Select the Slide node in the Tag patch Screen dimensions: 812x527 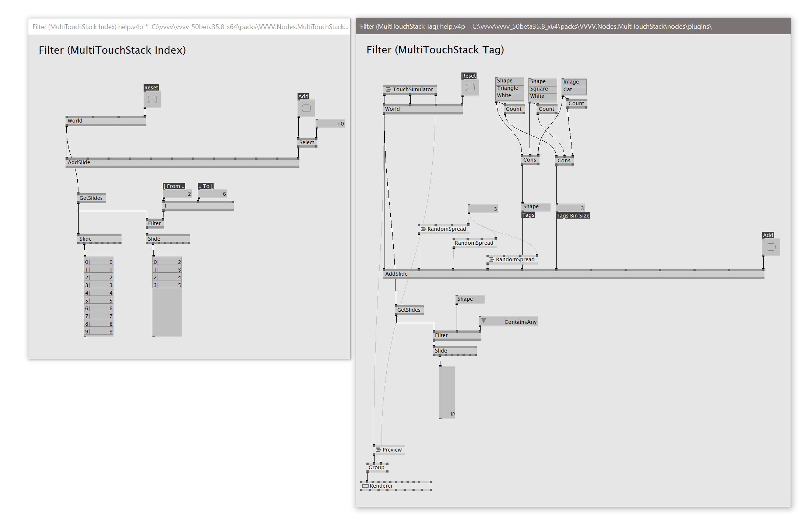(x=455, y=351)
